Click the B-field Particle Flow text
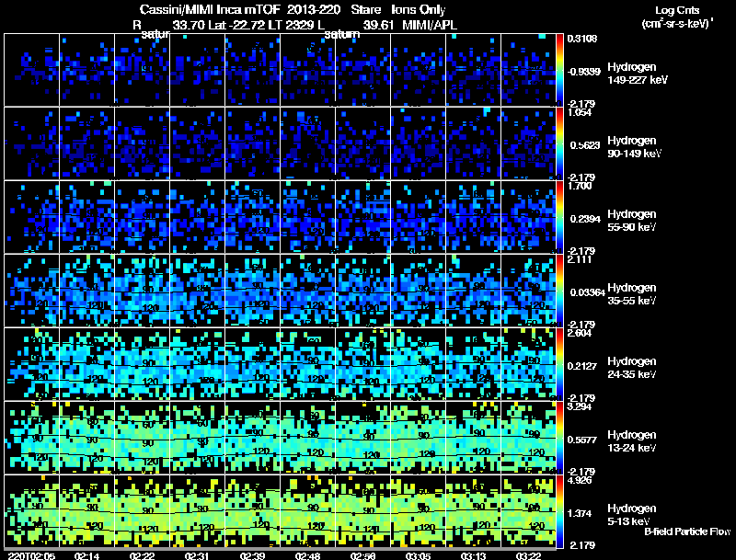This screenshot has width=736, height=560. tap(687, 531)
